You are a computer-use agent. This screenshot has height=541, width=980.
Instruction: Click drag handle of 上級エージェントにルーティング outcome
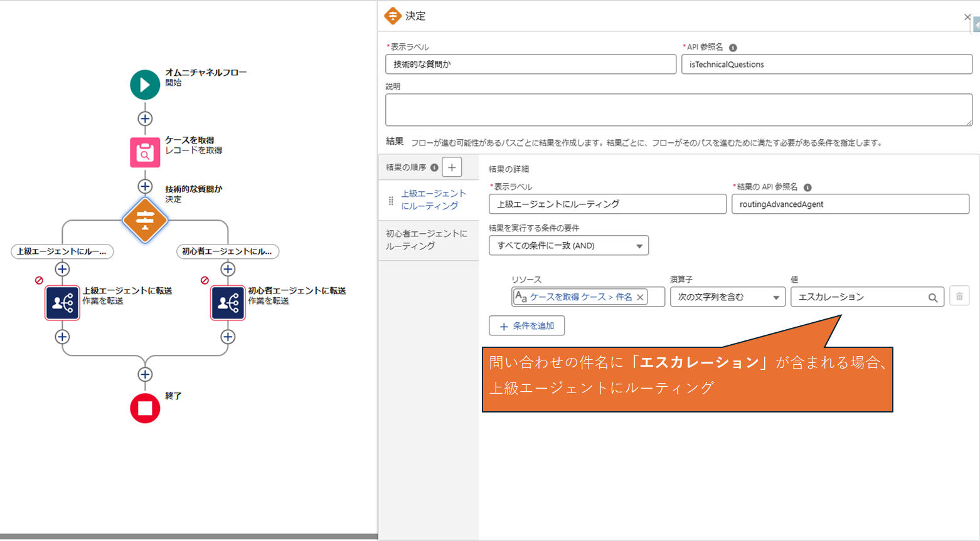pos(391,201)
